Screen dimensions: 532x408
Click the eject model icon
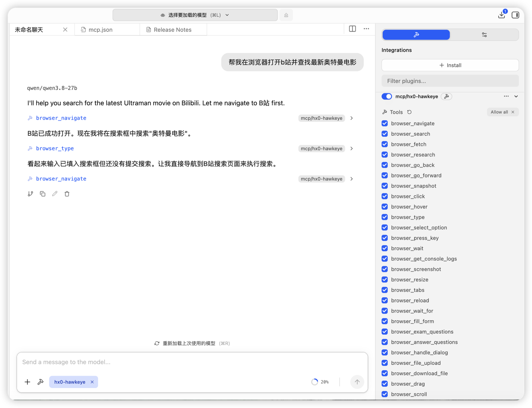tap(286, 15)
